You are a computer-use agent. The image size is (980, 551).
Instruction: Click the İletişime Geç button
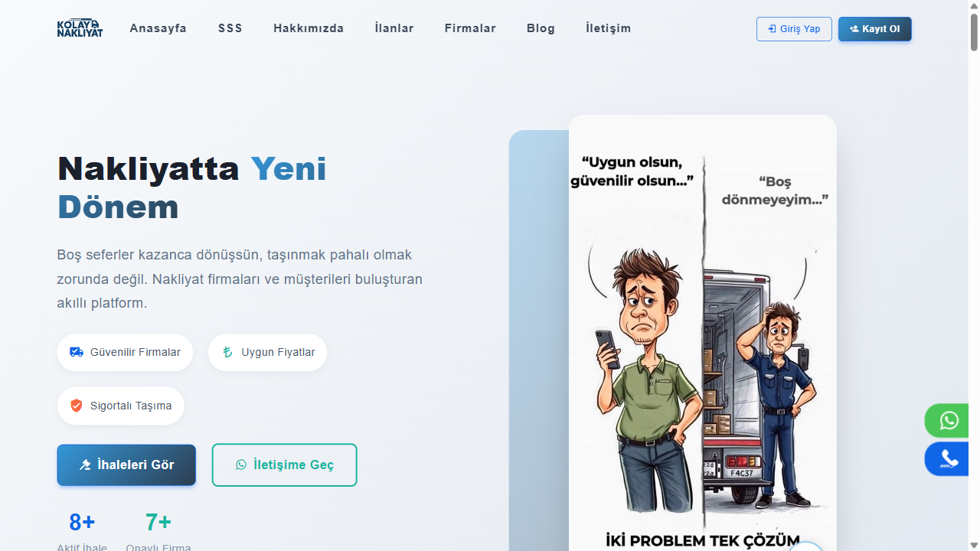(x=284, y=465)
